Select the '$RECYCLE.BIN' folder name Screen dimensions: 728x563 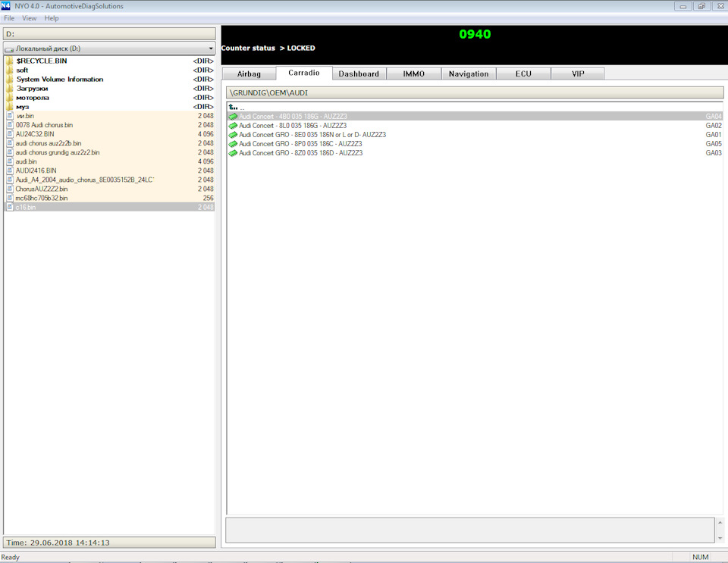pos(41,61)
